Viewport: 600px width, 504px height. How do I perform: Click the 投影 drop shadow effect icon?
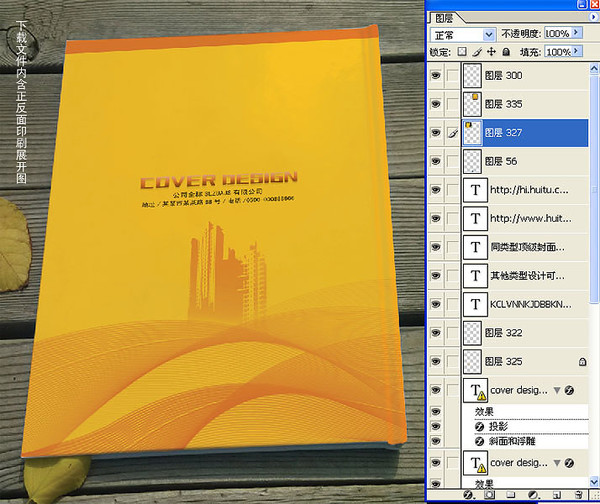479,427
